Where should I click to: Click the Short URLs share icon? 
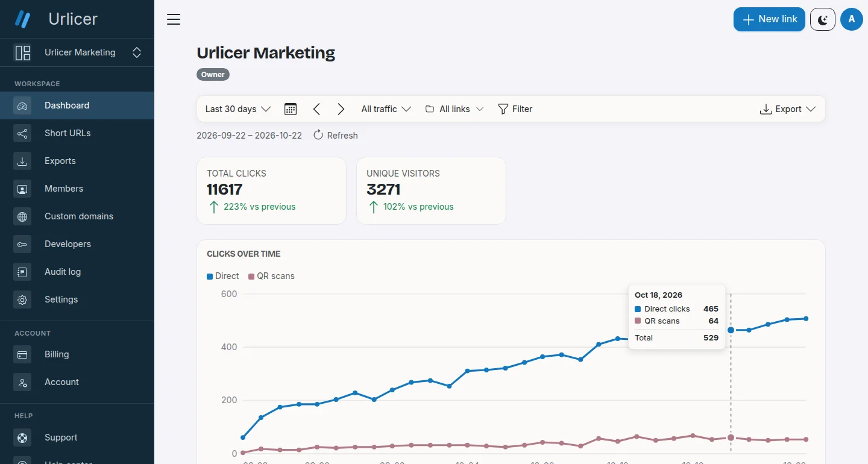coord(22,133)
